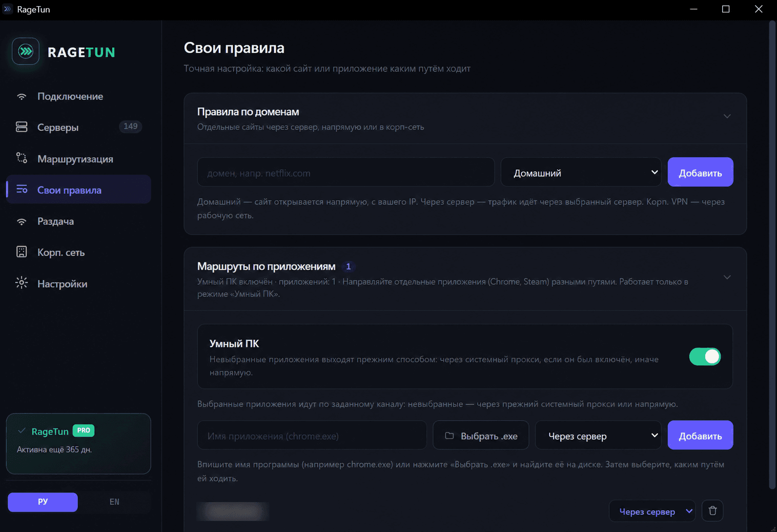
Task: Open the Раздача page
Action: pos(78,221)
